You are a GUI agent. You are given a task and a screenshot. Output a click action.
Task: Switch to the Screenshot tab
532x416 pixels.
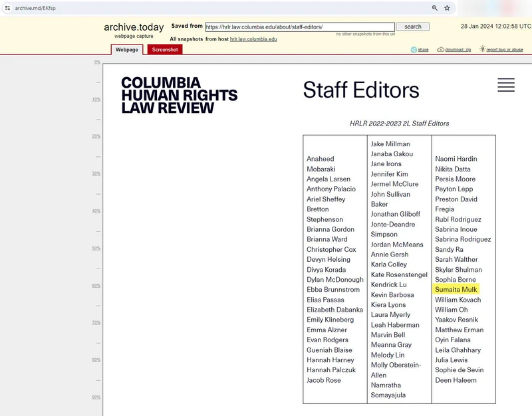tap(164, 50)
